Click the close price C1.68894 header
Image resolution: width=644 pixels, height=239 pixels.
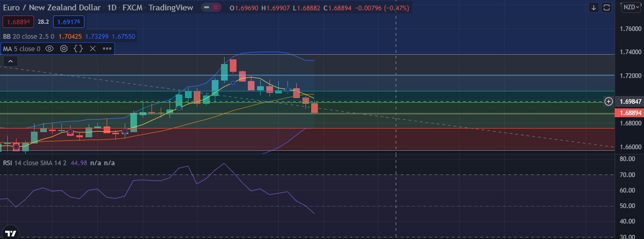(337, 8)
